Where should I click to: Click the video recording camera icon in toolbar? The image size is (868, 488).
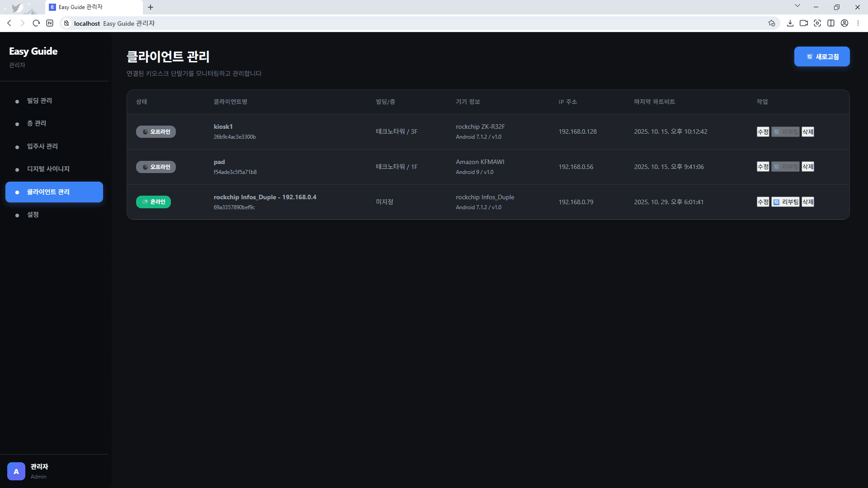[x=803, y=23]
